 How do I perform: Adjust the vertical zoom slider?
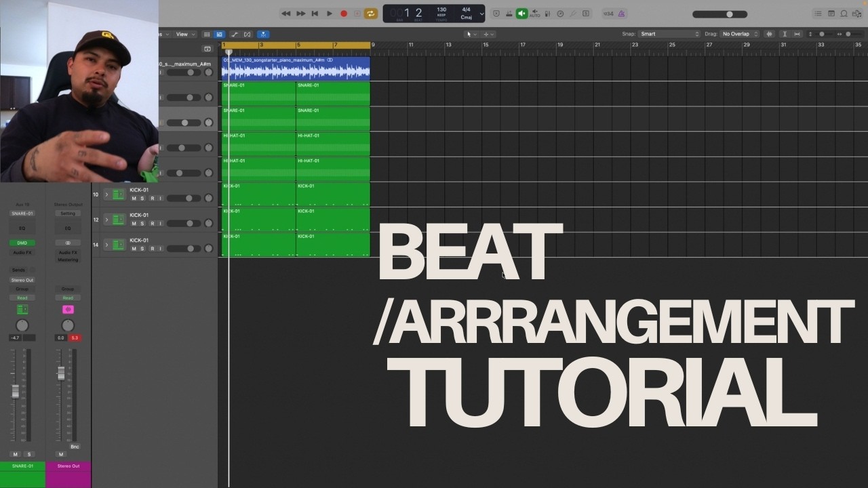[x=822, y=34]
